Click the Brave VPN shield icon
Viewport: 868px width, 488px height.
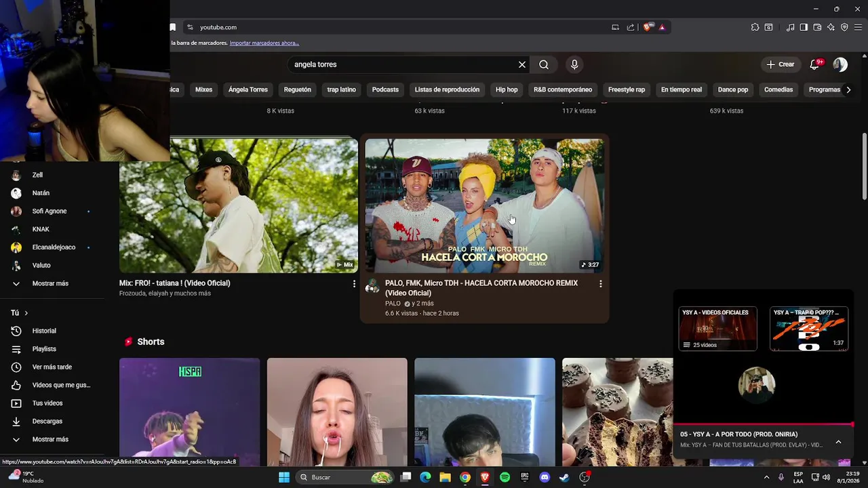844,27
